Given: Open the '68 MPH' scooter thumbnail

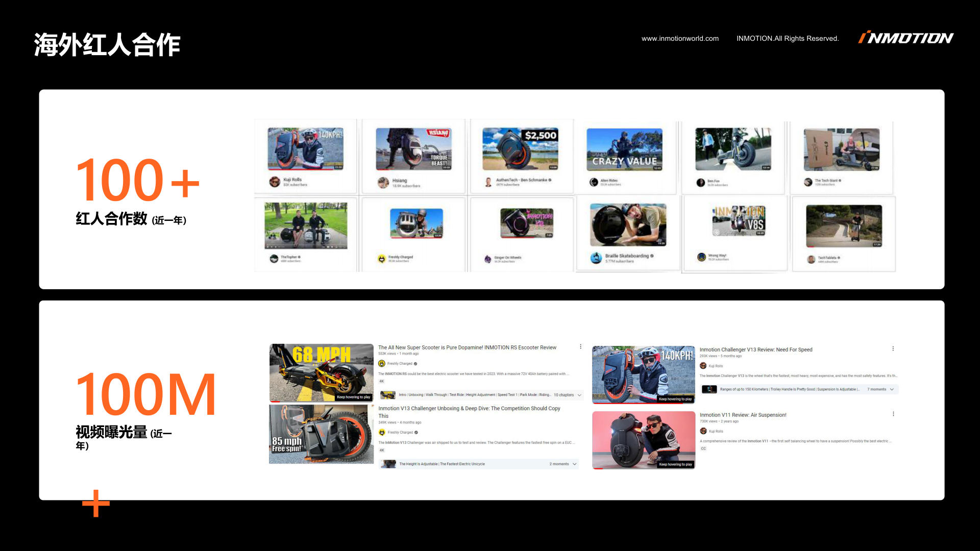Looking at the screenshot, I should click(x=322, y=373).
